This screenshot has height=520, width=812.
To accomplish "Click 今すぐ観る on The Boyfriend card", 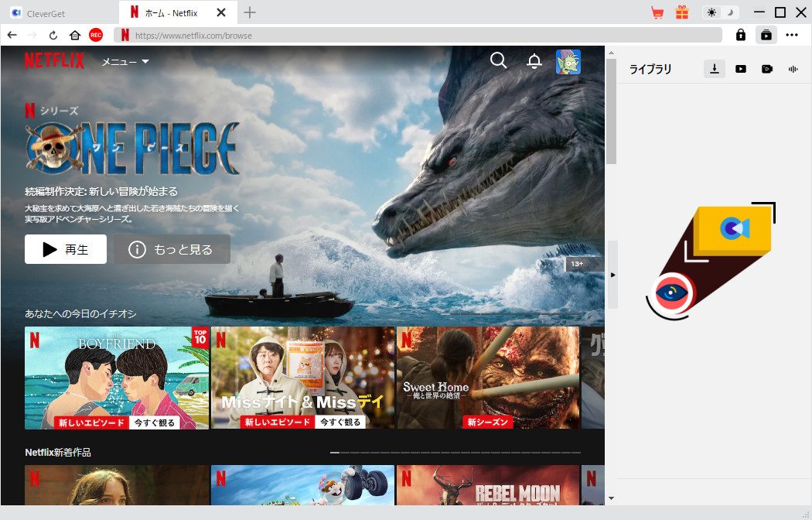I will 155,422.
